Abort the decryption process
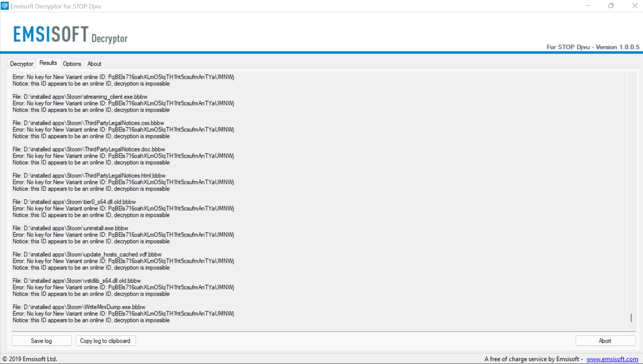 pos(605,341)
